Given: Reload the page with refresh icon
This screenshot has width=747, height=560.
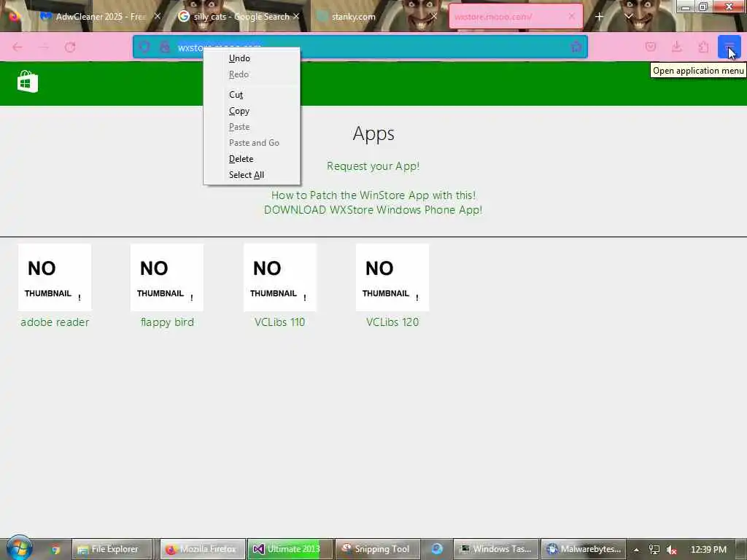Looking at the screenshot, I should tap(71, 47).
